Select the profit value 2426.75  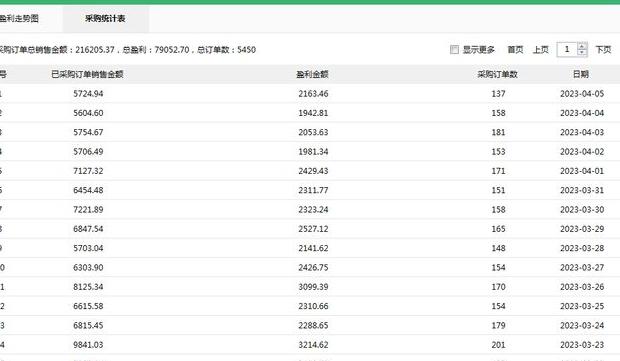click(x=313, y=268)
